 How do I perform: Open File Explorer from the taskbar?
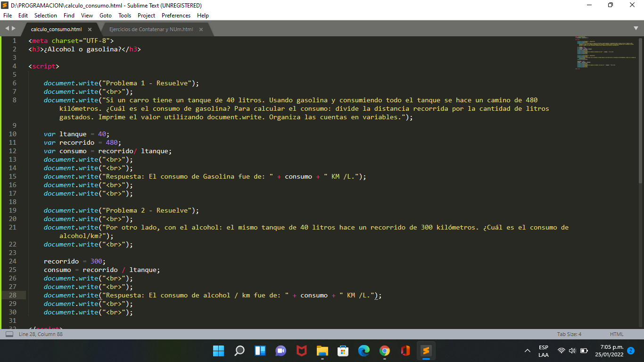[322, 351]
